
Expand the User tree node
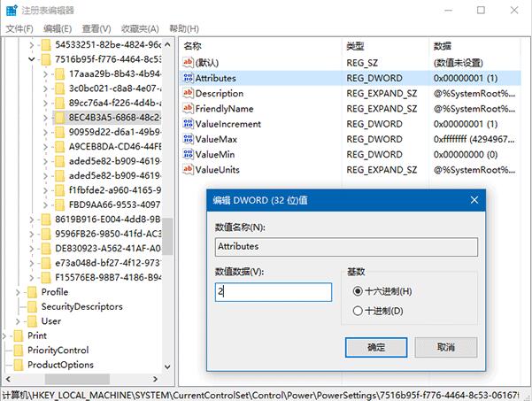click(18, 321)
